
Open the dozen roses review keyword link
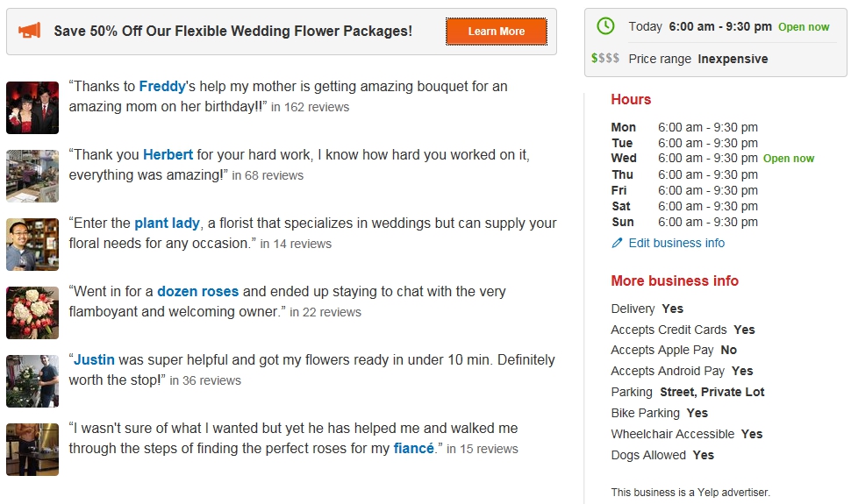pyautogui.click(x=197, y=291)
